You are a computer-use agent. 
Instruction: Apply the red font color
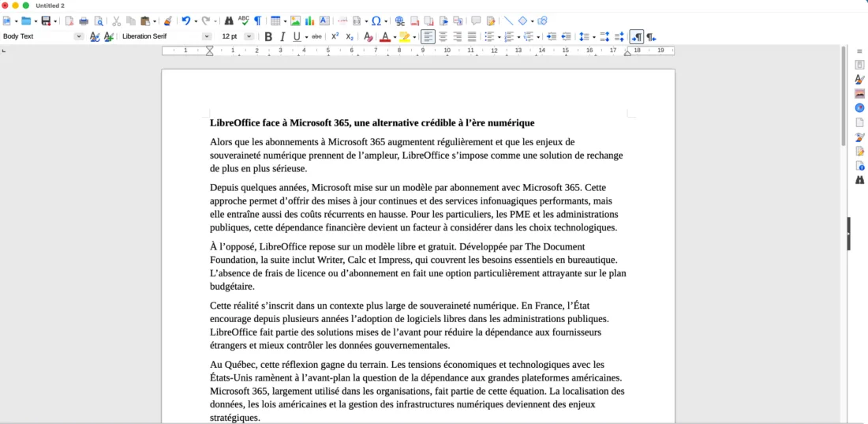click(385, 36)
